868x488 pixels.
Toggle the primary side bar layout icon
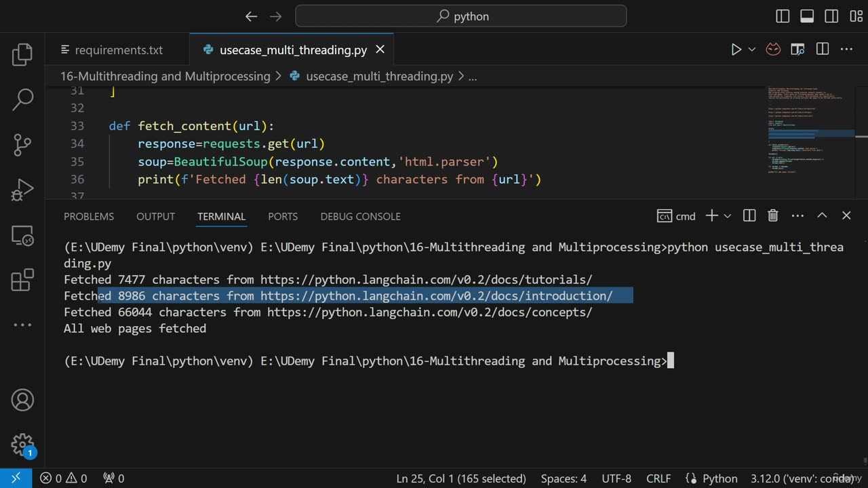783,16
